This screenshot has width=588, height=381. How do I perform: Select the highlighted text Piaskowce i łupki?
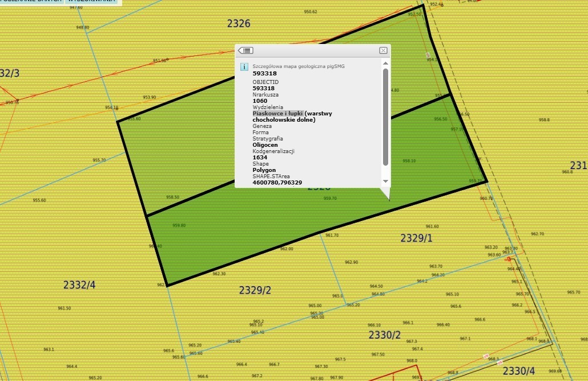[278, 114]
